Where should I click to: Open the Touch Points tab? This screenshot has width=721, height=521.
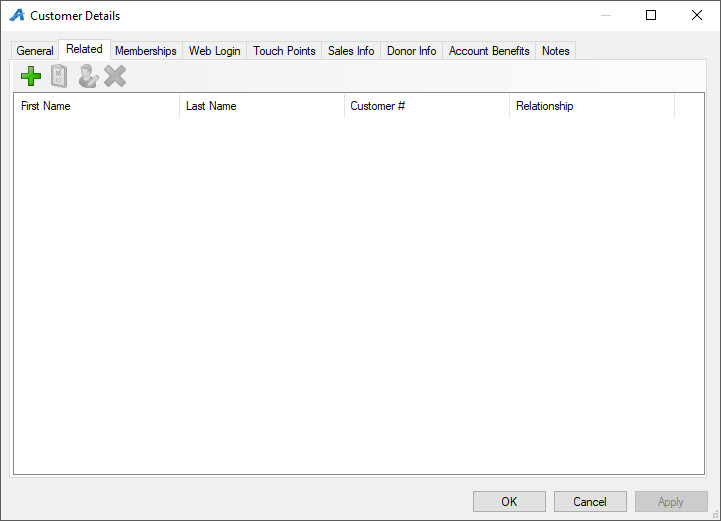(x=284, y=51)
